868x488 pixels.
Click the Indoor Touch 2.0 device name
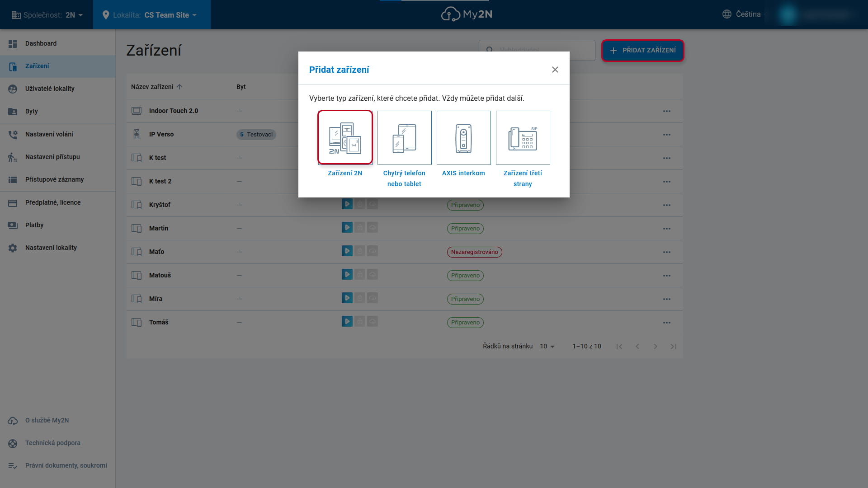[x=174, y=111]
